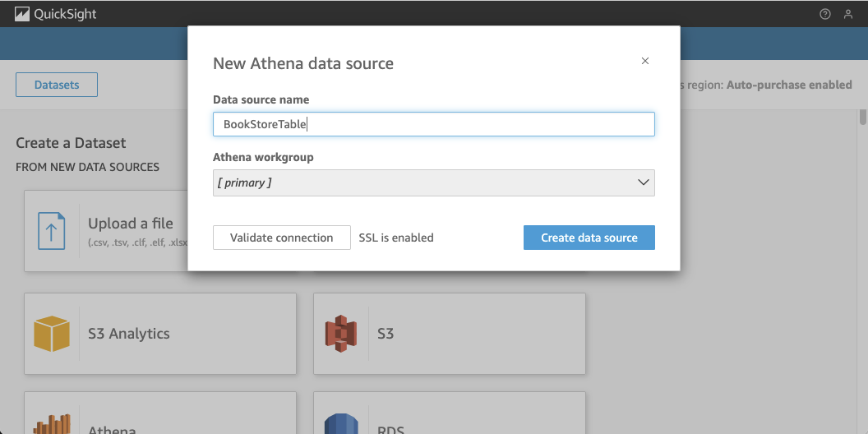Click the Create a Dataset heading

(71, 143)
